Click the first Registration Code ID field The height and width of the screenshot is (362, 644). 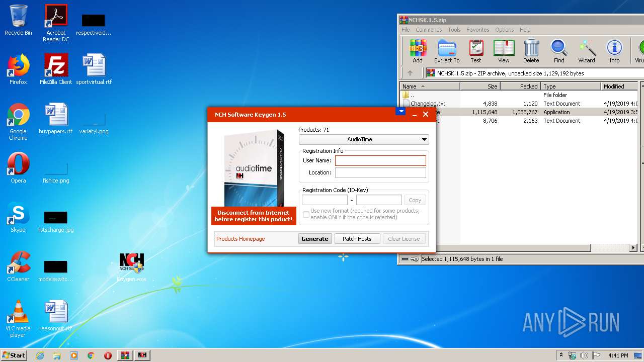pos(325,200)
